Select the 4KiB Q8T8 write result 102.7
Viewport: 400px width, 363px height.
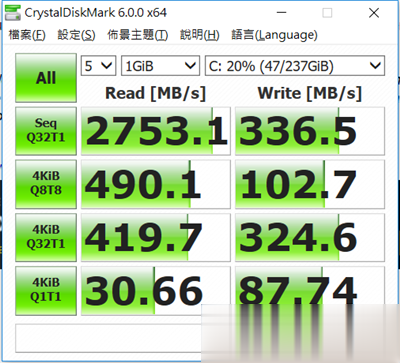(x=310, y=184)
